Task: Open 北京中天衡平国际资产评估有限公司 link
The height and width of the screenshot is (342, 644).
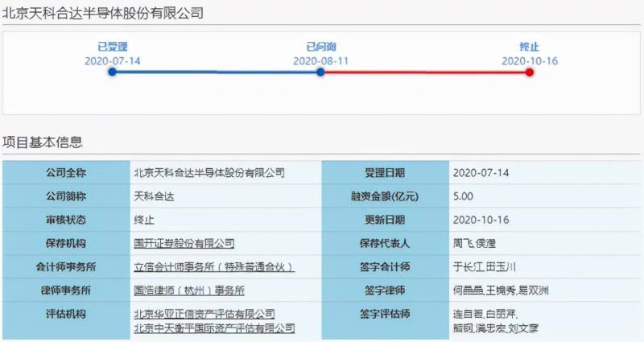Action: coord(214,328)
